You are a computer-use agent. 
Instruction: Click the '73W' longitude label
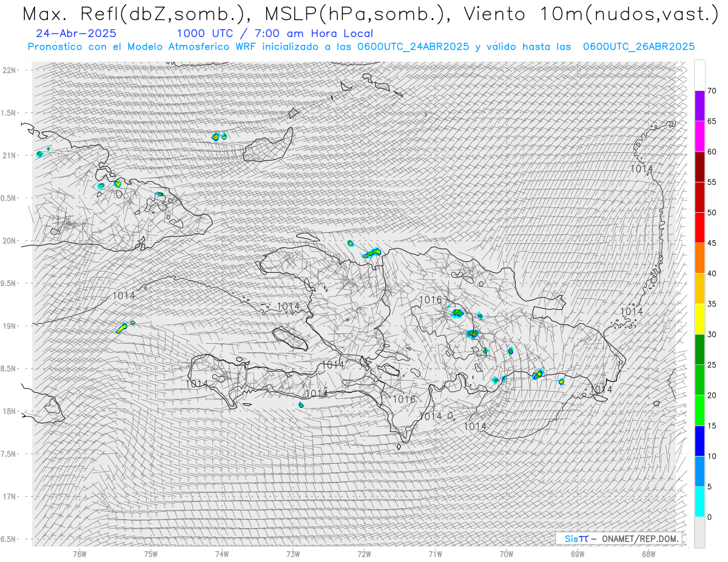pos(293,554)
